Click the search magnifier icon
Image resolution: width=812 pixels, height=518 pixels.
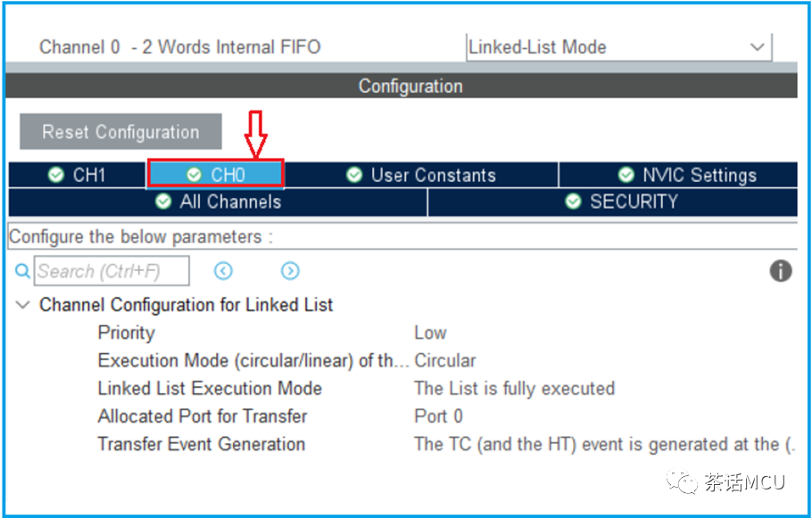tap(22, 271)
